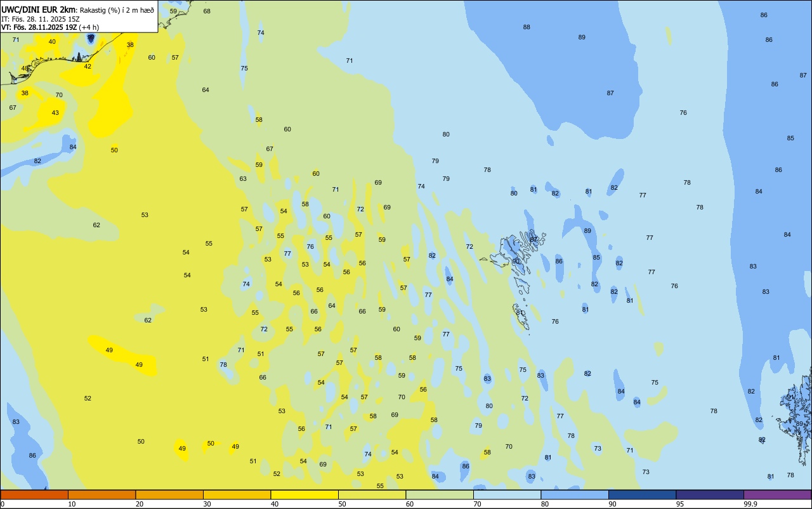The image size is (812, 509).
Task: Click the amber 20–30 legend swatch
Action: pyautogui.click(x=169, y=494)
